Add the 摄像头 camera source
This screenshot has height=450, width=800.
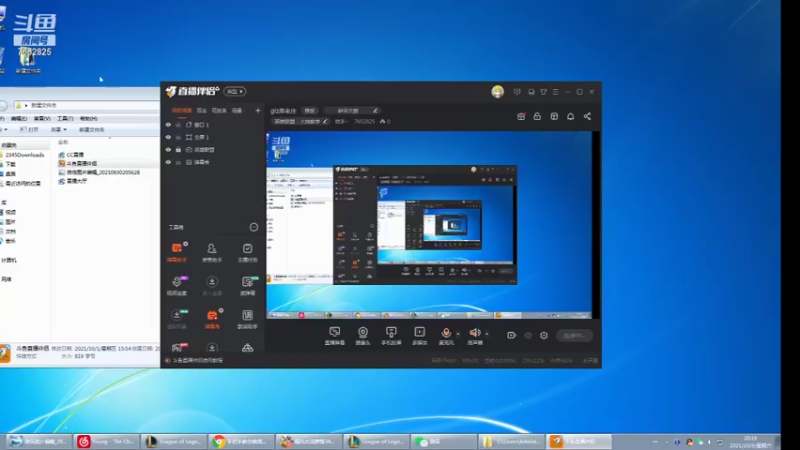(x=363, y=336)
